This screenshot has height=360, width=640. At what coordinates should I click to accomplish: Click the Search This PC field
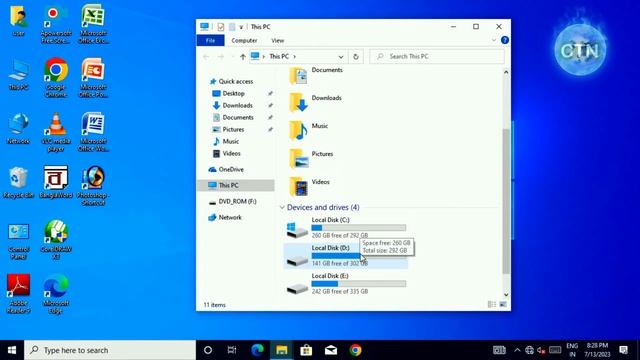pyautogui.click(x=437, y=57)
